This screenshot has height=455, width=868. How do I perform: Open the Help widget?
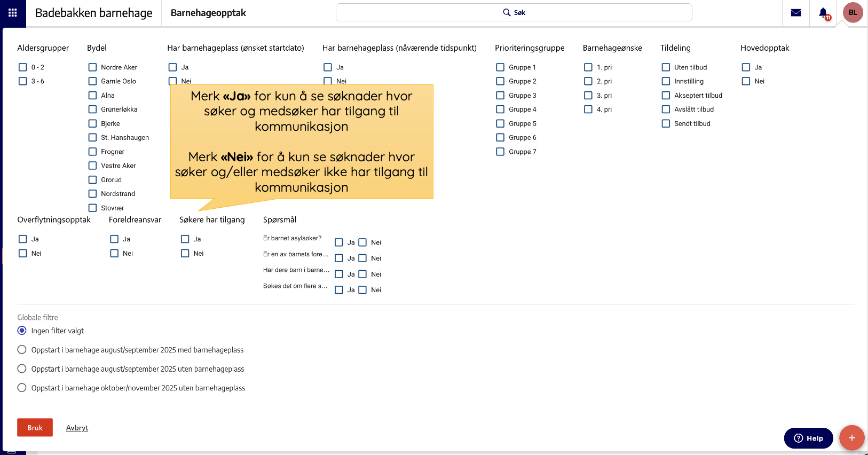pos(808,438)
